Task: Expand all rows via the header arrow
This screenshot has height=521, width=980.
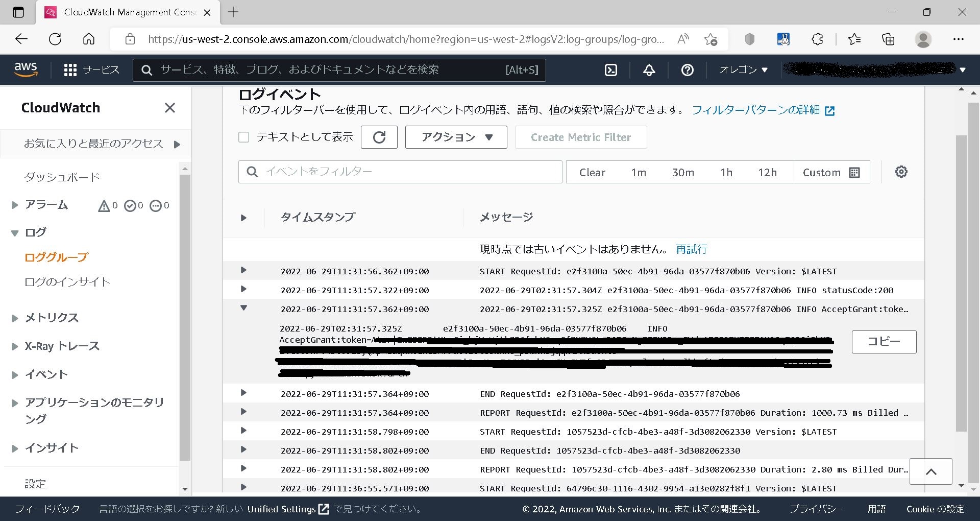Action: click(x=243, y=218)
